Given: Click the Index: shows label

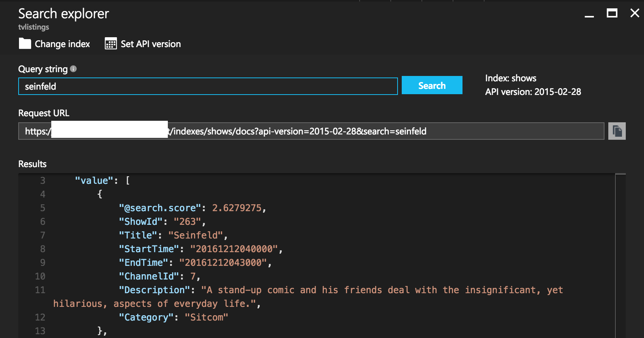Looking at the screenshot, I should click(511, 78).
